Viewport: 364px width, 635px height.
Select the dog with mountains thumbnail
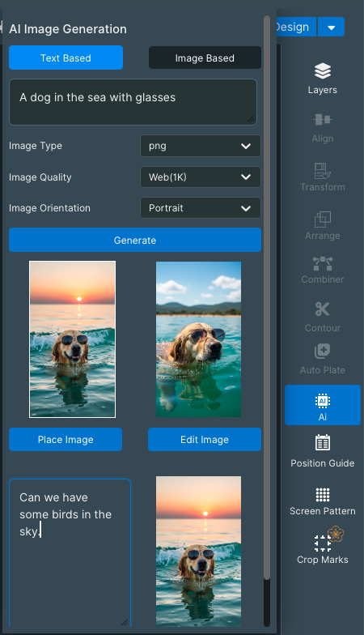coord(199,339)
